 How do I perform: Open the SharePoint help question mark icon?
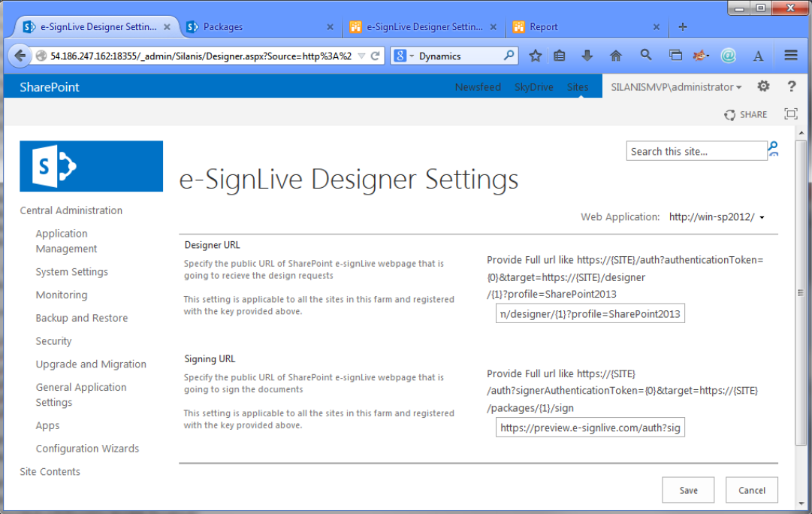tap(791, 86)
